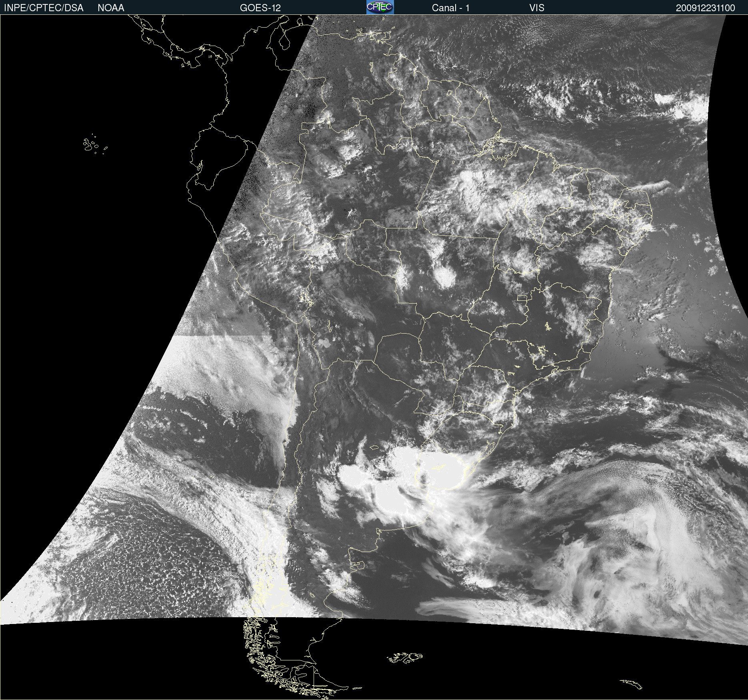This screenshot has height=700, width=748.
Task: Click the NOAA label in header
Action: (x=111, y=8)
